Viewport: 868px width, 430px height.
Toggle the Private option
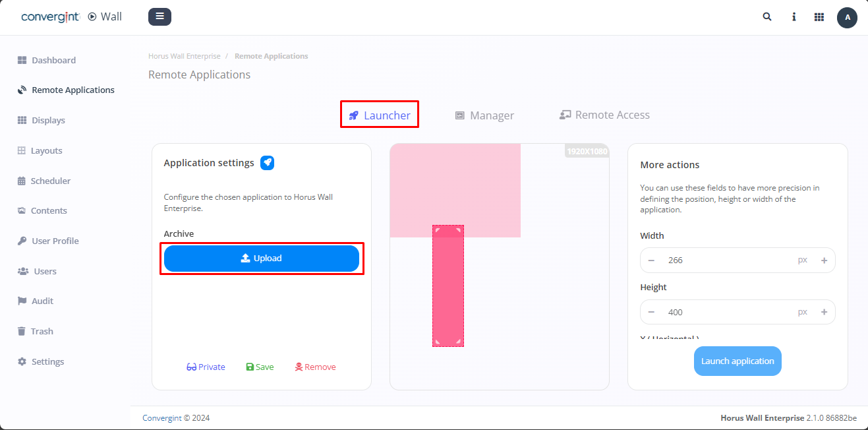(x=206, y=367)
